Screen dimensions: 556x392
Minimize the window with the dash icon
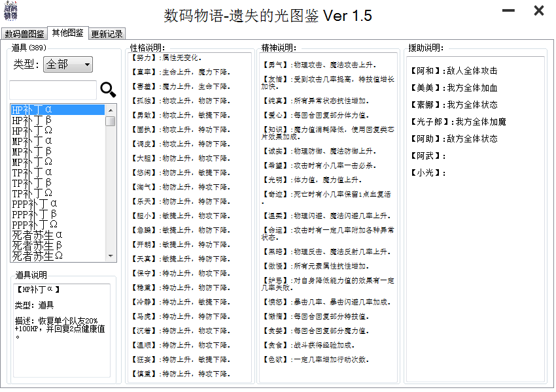click(508, 10)
